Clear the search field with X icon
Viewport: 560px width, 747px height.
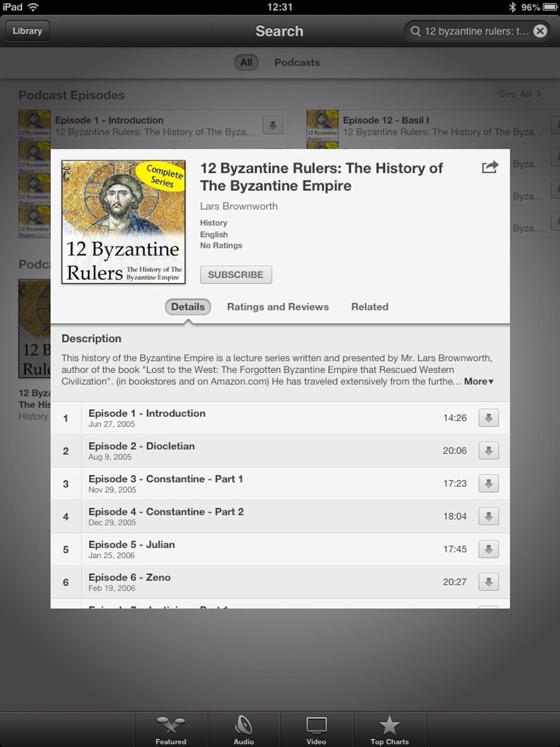pos(540,31)
